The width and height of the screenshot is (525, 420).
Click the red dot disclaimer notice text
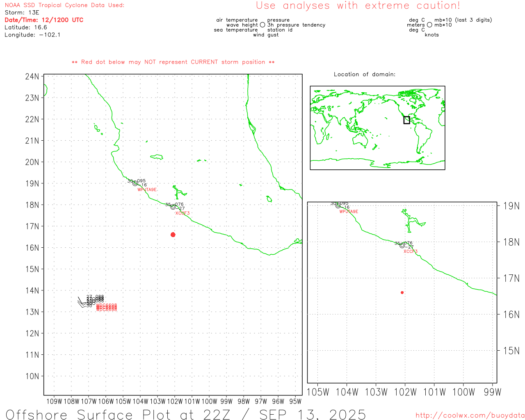(x=173, y=62)
